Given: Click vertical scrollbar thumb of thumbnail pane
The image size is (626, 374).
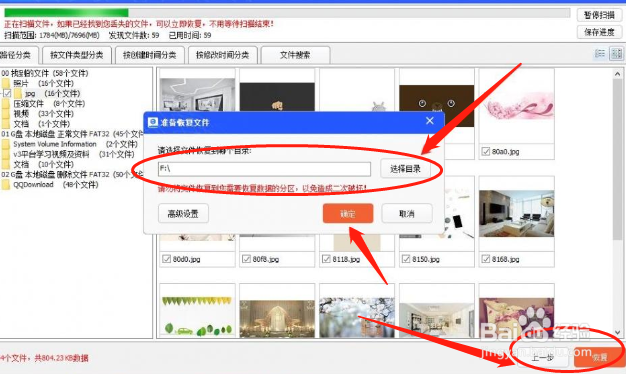Looking at the screenshot, I should pyautogui.click(x=617, y=160).
